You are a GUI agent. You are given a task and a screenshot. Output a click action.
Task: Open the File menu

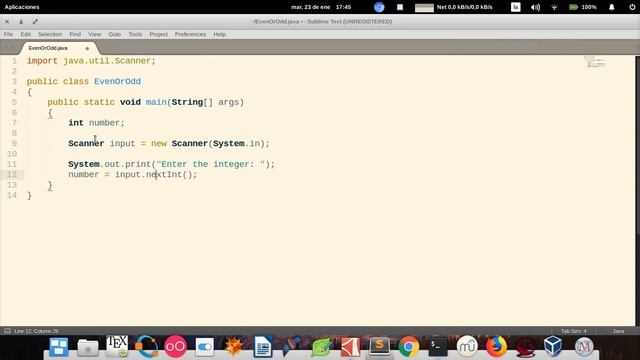coord(8,34)
